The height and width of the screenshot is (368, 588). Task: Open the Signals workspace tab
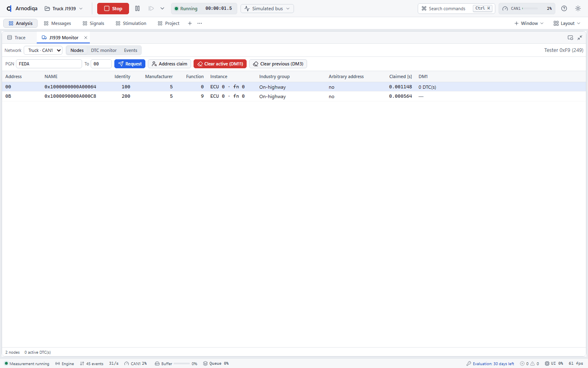click(94, 23)
